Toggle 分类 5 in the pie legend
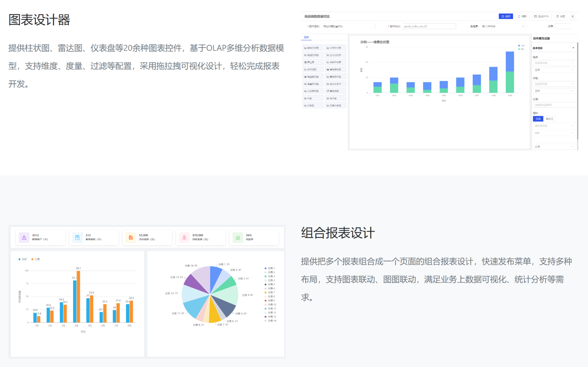 pos(270,284)
